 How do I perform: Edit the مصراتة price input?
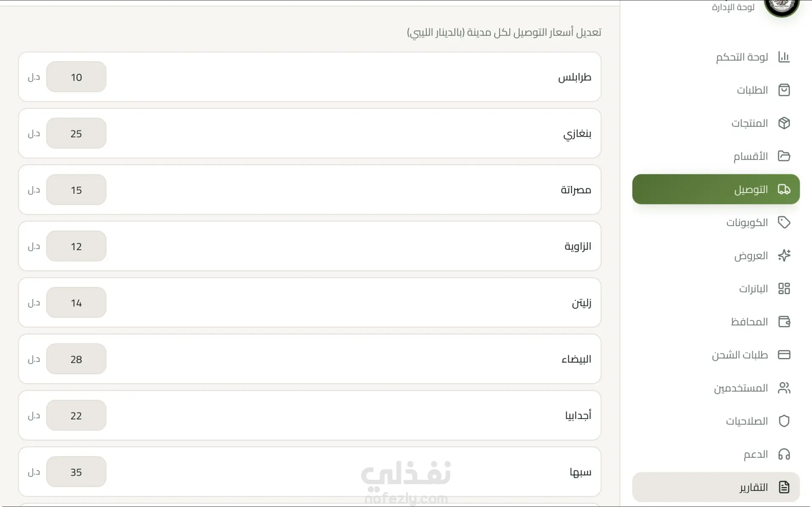pyautogui.click(x=76, y=190)
